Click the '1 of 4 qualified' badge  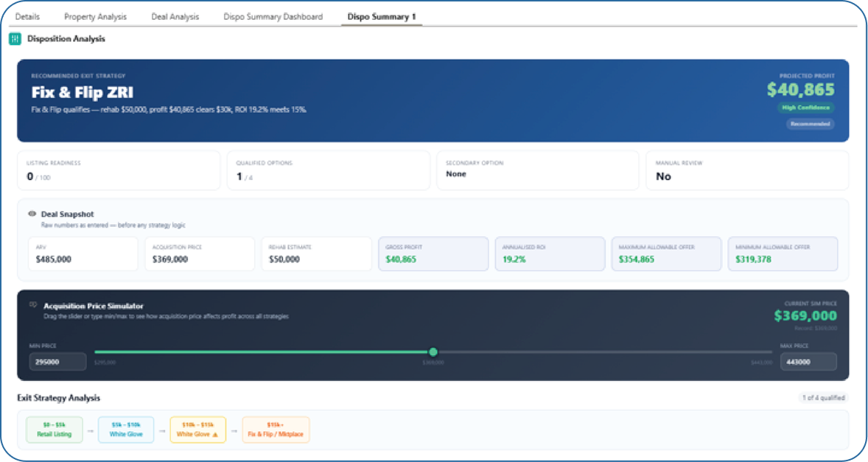pyautogui.click(x=823, y=397)
